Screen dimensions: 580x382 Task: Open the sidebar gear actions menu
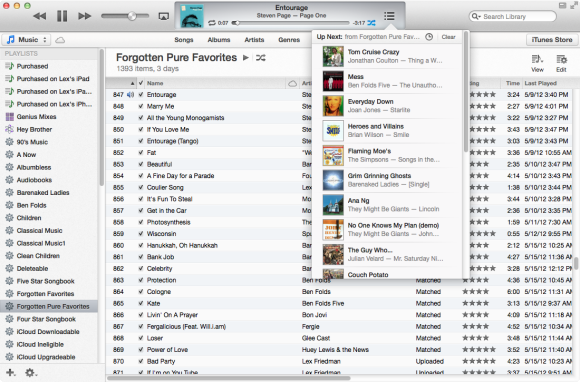(31, 373)
